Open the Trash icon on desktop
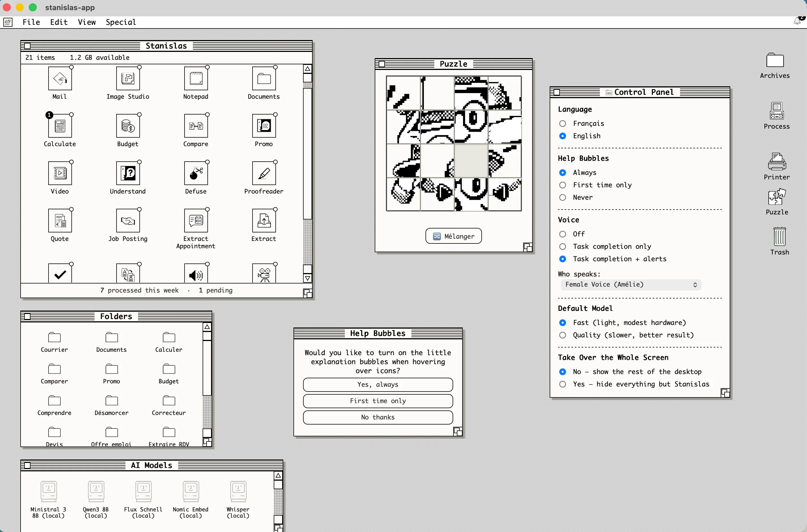 tap(780, 236)
